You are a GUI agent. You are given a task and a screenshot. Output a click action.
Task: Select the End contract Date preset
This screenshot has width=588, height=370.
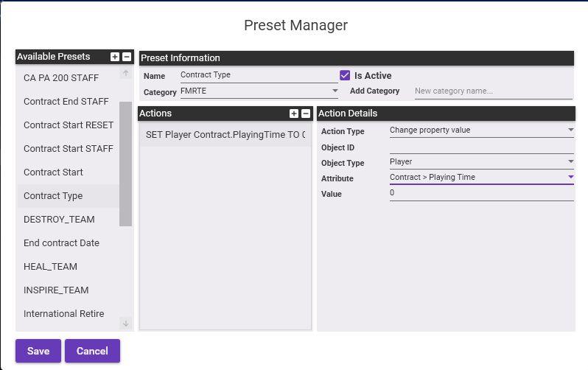pos(69,243)
